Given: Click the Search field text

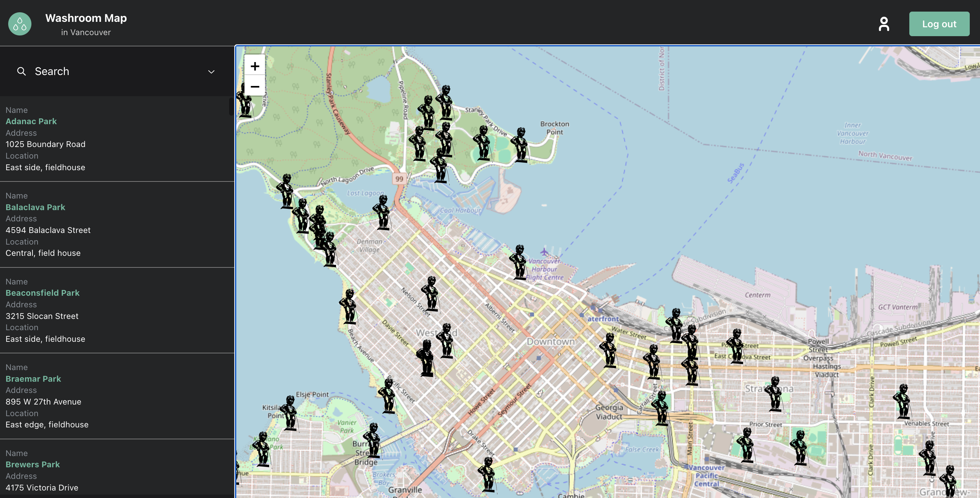Looking at the screenshot, I should click(x=52, y=72).
